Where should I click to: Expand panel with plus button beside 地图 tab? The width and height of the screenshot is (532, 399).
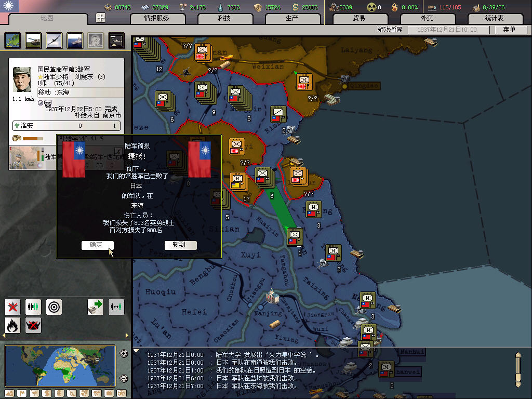[x=101, y=18]
